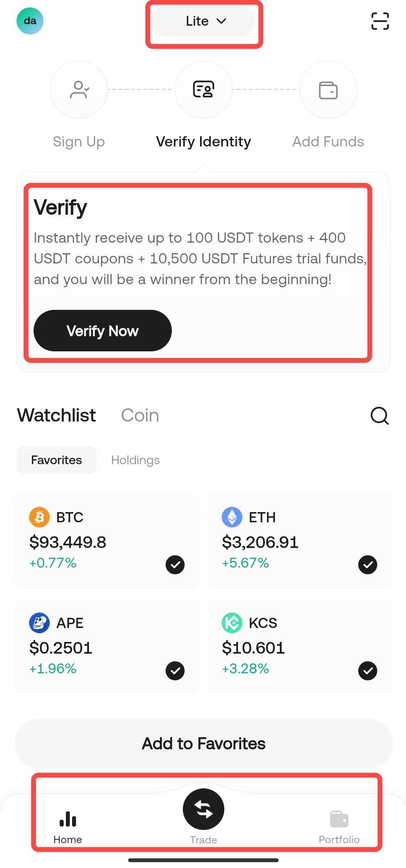This screenshot has height=868, width=406.
Task: Deselect the KCS checkmark
Action: pyautogui.click(x=367, y=671)
